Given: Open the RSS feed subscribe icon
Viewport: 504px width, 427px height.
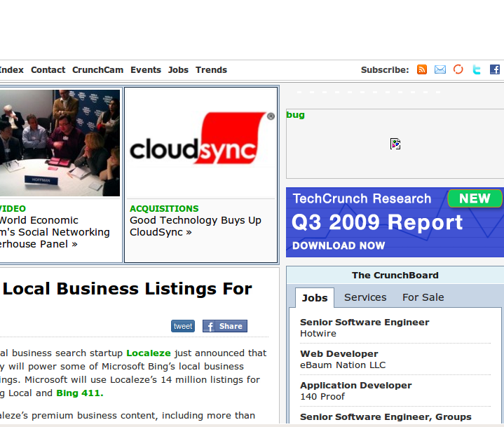Looking at the screenshot, I should click(422, 69).
